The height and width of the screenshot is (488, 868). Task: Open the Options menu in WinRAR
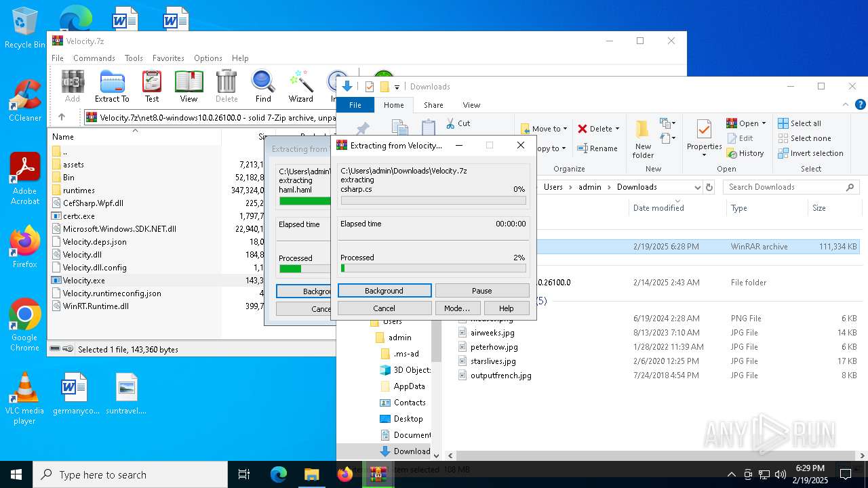[x=208, y=58]
